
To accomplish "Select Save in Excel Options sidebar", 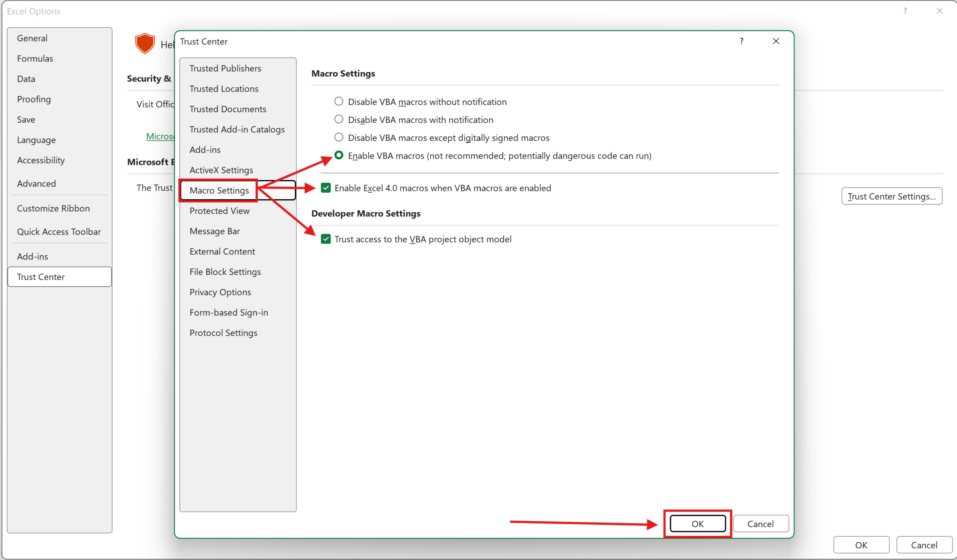I will tap(59, 119).
